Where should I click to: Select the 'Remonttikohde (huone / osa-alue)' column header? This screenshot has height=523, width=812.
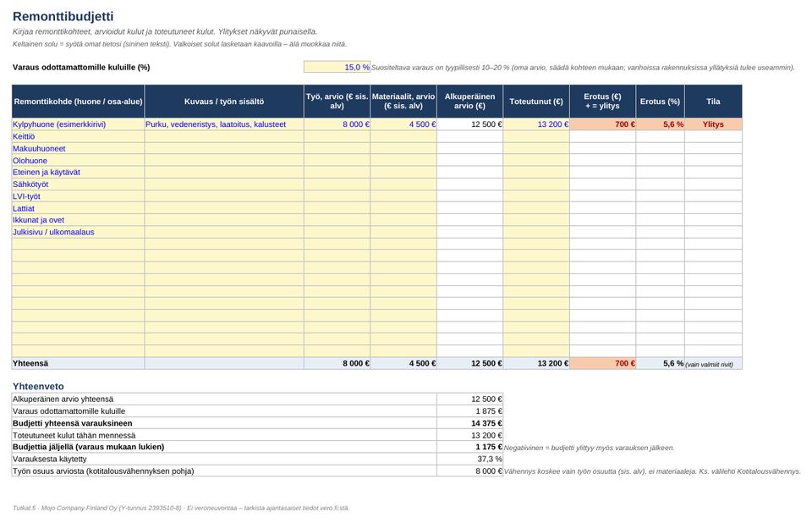pos(78,101)
